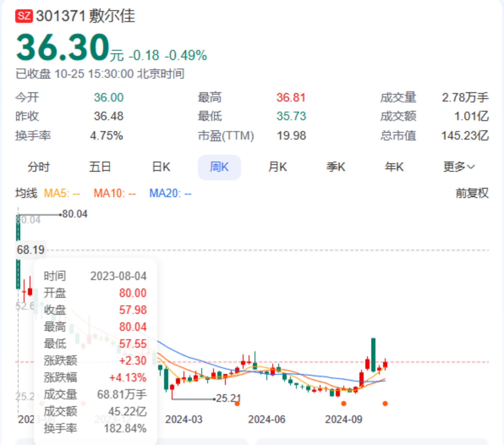Click the tooltip 成交额 value 45.22亿
This screenshot has height=445, width=504.
click(127, 412)
